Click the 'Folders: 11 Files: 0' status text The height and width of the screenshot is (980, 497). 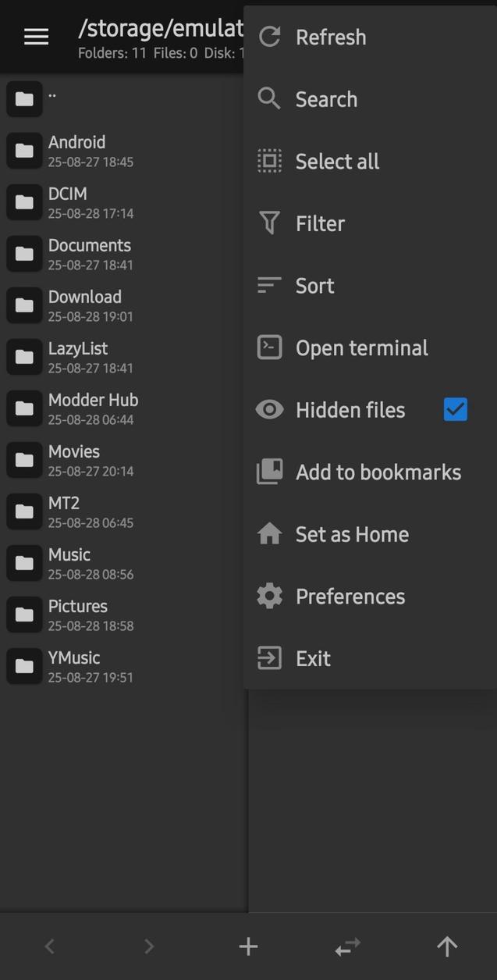tap(138, 53)
